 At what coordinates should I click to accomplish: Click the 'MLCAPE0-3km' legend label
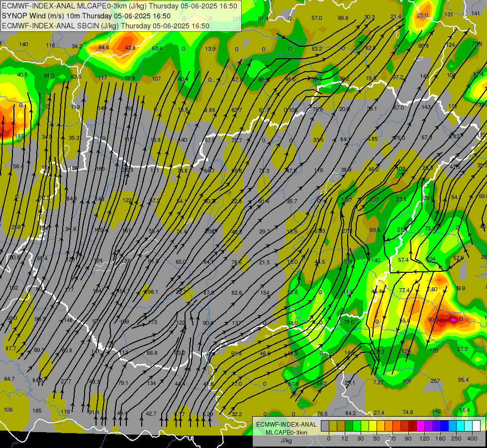pyautogui.click(x=287, y=433)
